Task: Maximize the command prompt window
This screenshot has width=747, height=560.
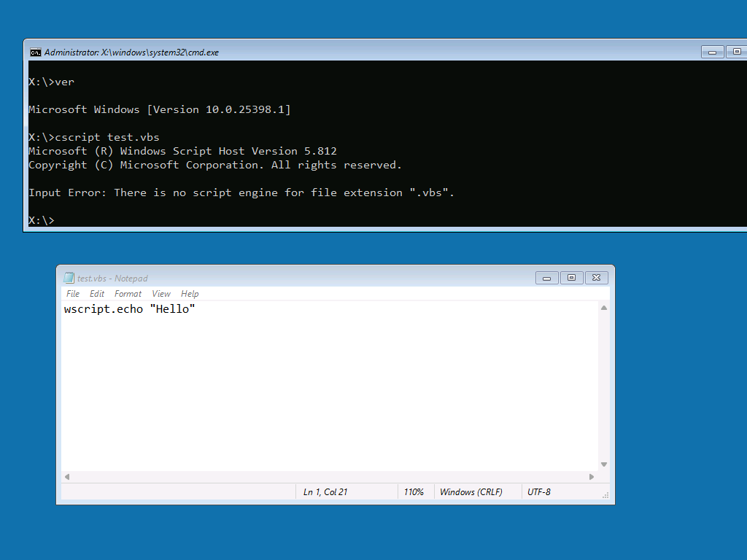Action: click(737, 52)
